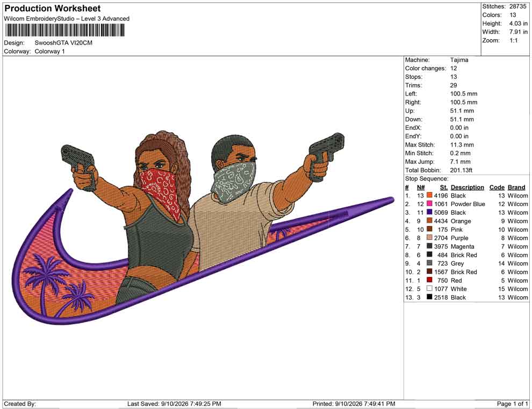Click the swatch beside 484 Brick Red
This screenshot has width=532, height=409.
(x=429, y=255)
